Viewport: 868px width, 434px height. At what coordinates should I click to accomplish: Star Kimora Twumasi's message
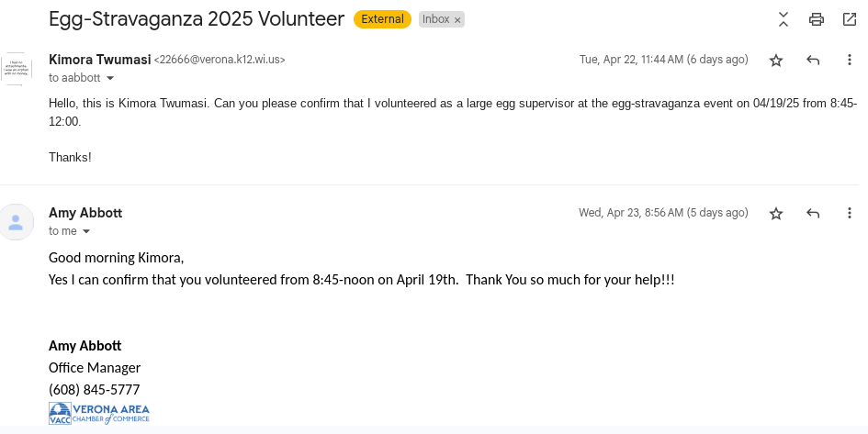776,60
